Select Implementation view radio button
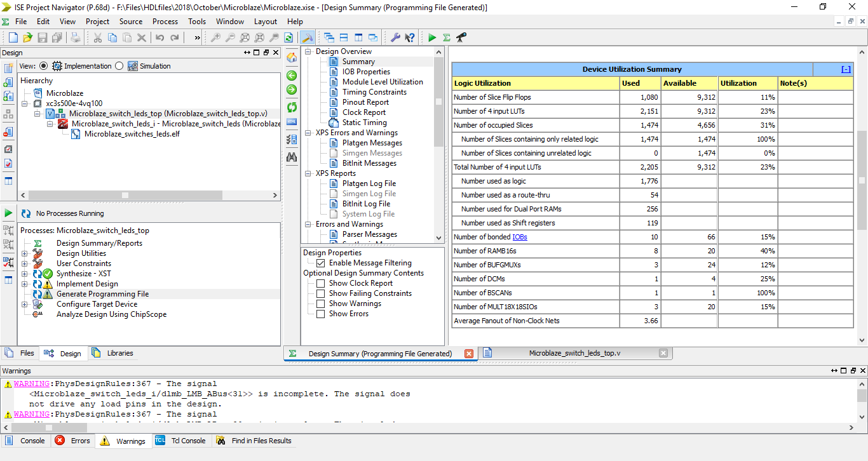 coord(43,66)
